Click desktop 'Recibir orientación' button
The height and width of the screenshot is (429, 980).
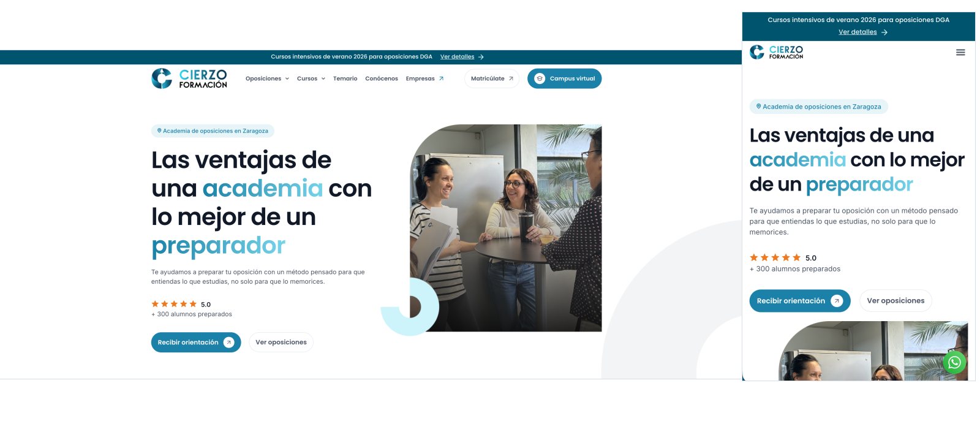196,343
